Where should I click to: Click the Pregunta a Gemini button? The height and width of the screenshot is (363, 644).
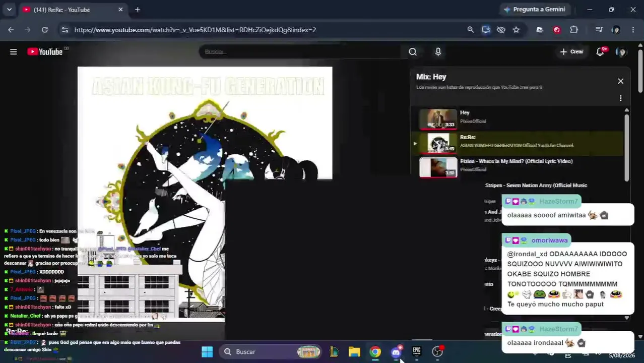(x=535, y=9)
